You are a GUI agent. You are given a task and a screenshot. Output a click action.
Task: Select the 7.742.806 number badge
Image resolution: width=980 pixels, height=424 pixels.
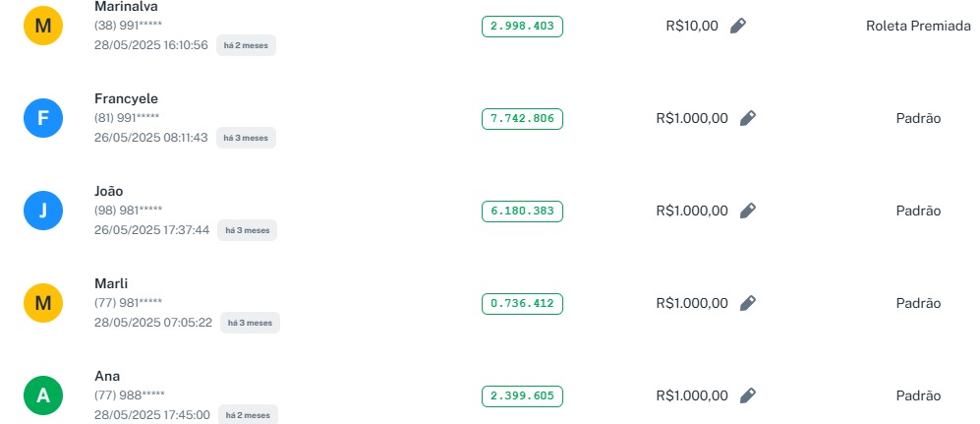pyautogui.click(x=522, y=119)
